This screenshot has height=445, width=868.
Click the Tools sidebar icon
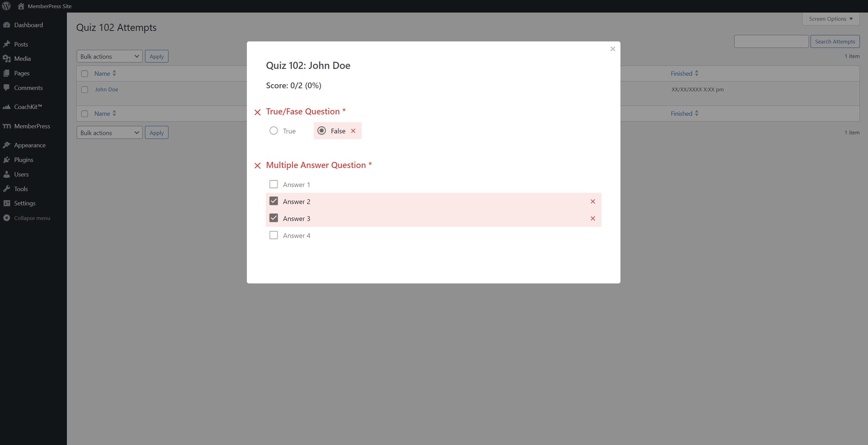coord(7,188)
